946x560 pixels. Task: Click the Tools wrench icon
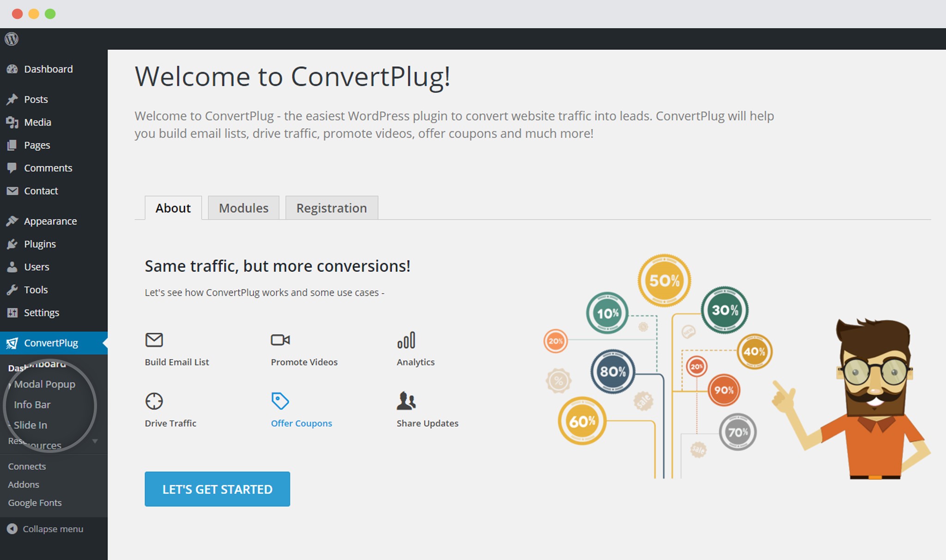[12, 289]
